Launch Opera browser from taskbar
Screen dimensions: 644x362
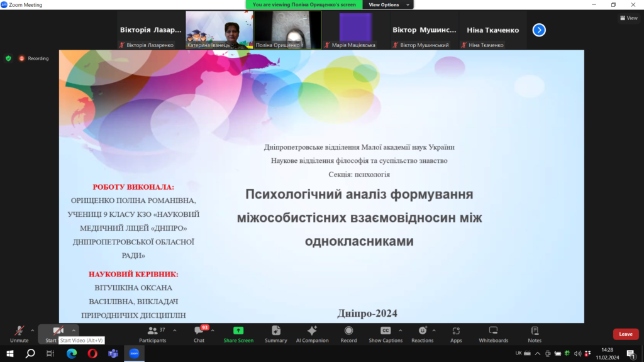pyautogui.click(x=92, y=353)
